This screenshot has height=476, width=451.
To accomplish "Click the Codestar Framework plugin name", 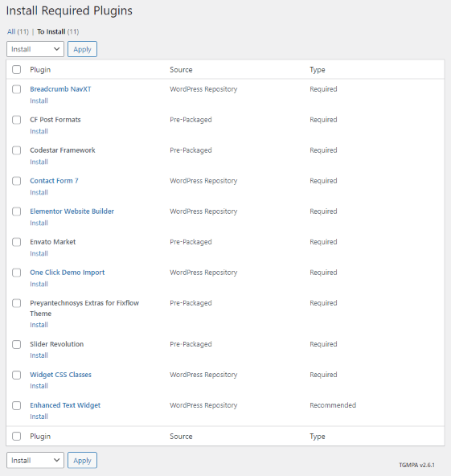I will (63, 150).
